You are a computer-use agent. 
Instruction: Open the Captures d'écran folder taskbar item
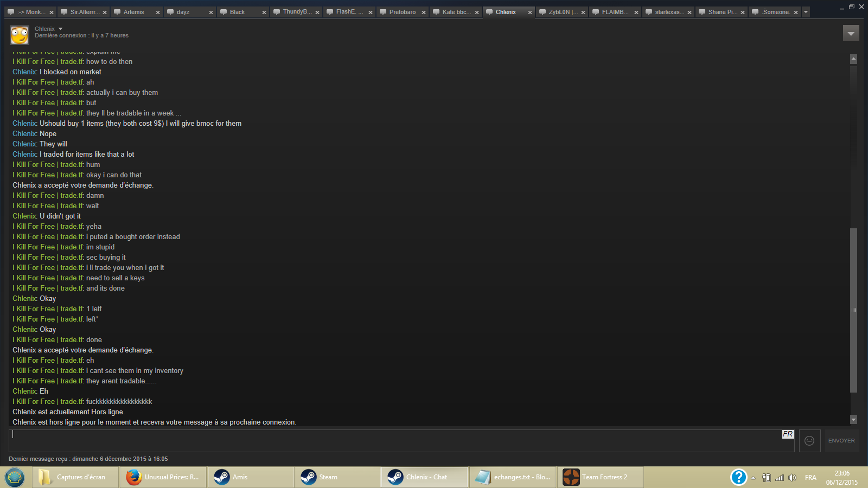pyautogui.click(x=75, y=477)
